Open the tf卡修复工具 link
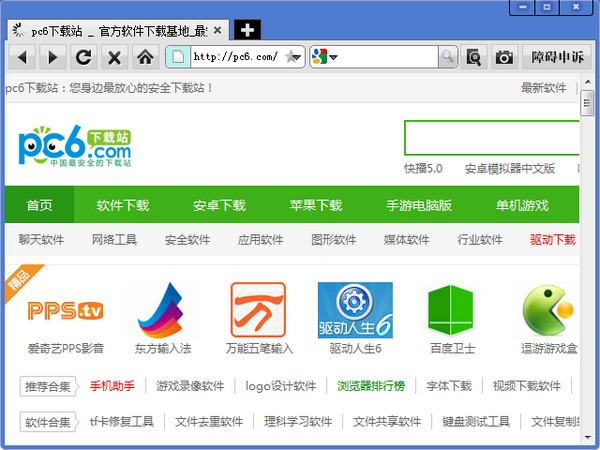Image resolution: width=600 pixels, height=450 pixels. coord(122,422)
